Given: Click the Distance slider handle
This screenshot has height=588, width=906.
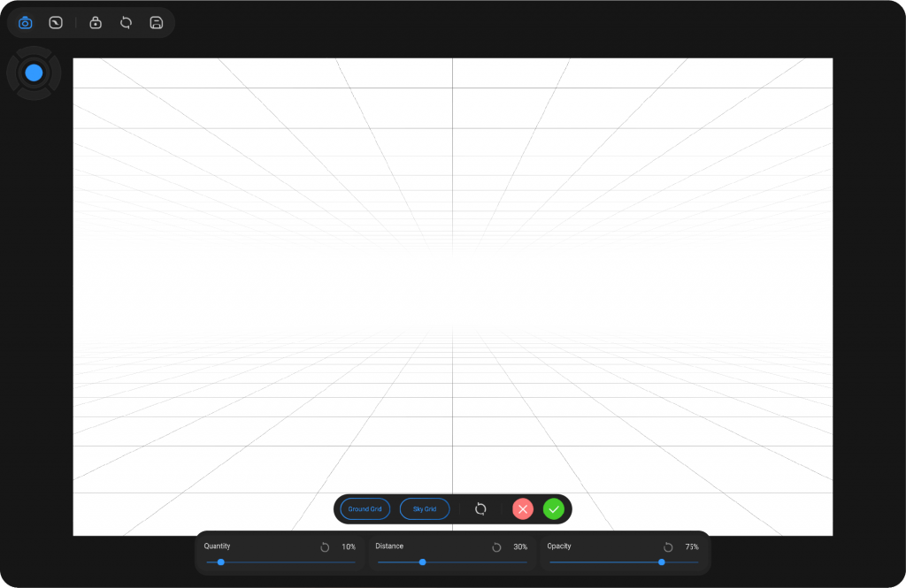Looking at the screenshot, I should click(x=423, y=562).
